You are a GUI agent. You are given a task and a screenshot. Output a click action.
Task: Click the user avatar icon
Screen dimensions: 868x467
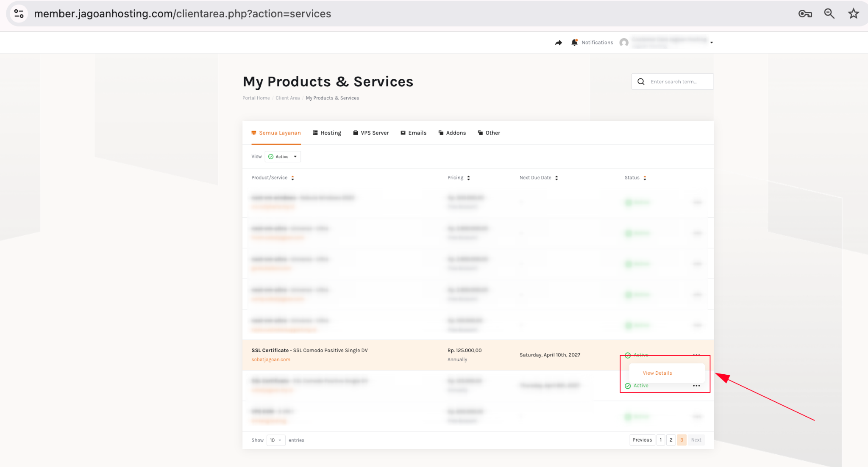(624, 42)
